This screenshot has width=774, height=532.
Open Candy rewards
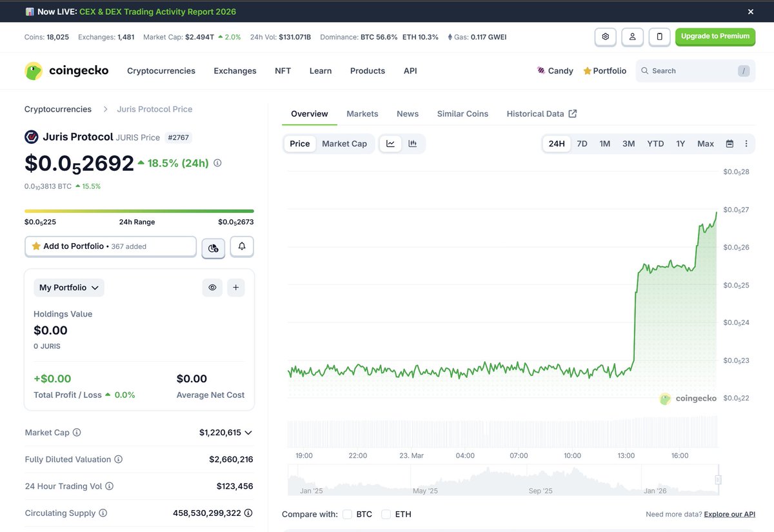pyautogui.click(x=555, y=71)
